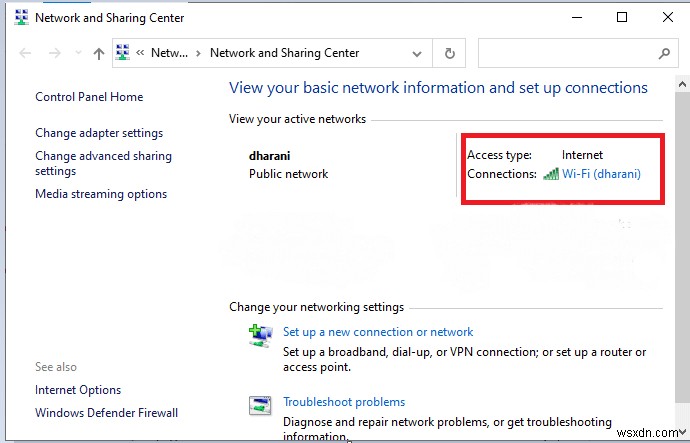The image size is (690, 443).
Task: Click Set up a new connection or network
Action: tap(378, 332)
